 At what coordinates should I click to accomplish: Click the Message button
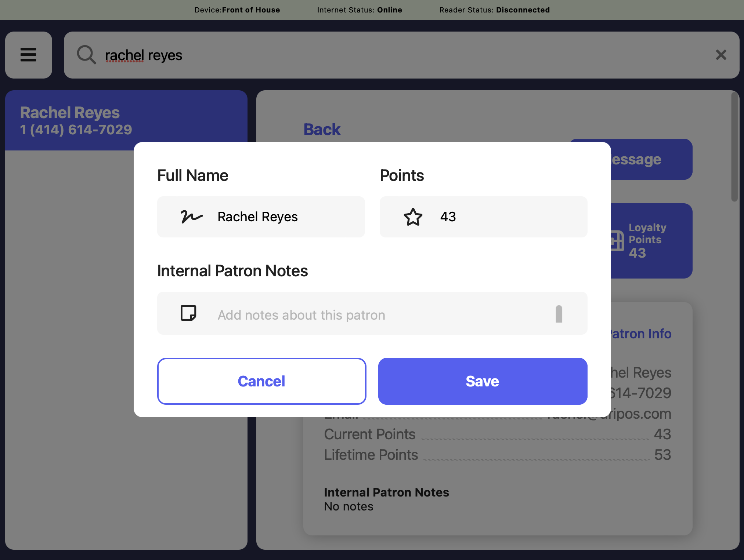[x=652, y=159]
